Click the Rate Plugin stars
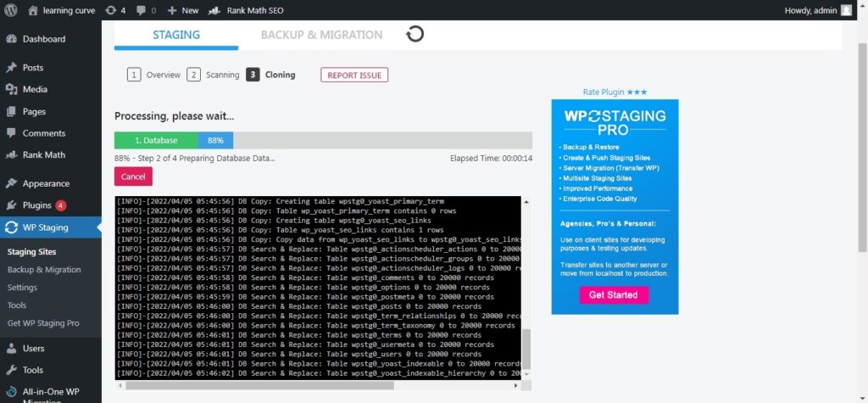 pos(637,92)
